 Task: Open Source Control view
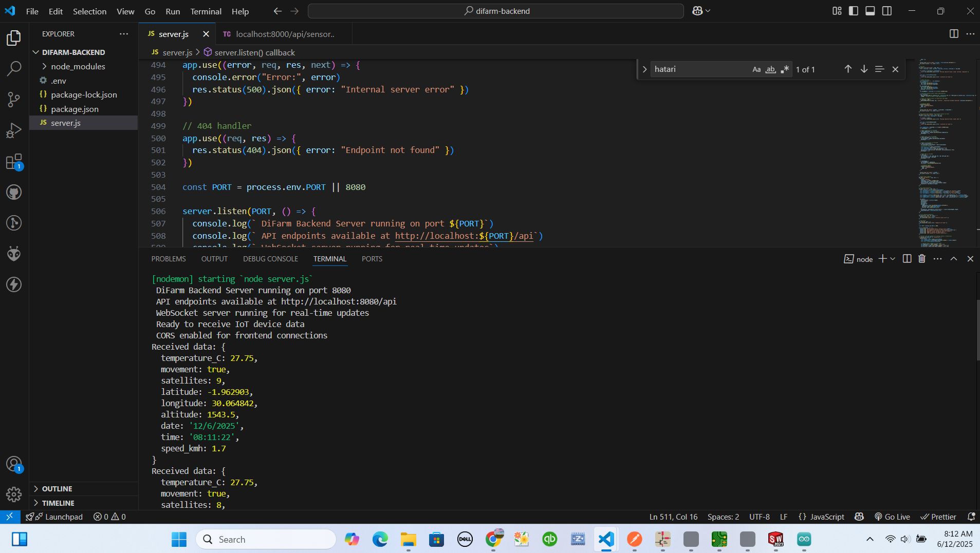tap(14, 100)
